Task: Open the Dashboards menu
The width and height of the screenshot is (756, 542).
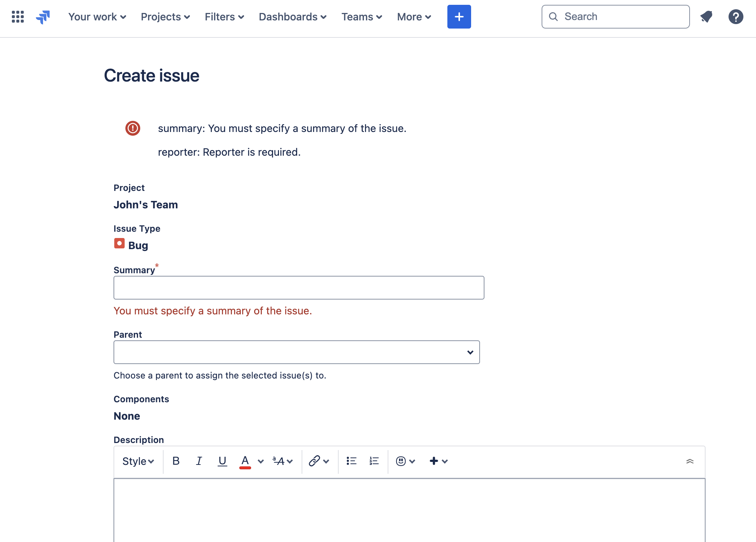Action: (x=293, y=17)
